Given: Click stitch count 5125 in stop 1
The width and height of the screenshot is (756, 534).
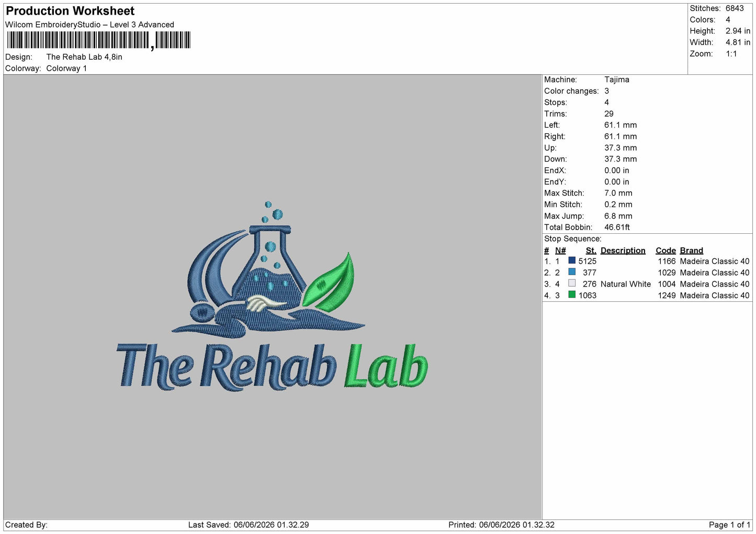Looking at the screenshot, I should click(x=588, y=262).
